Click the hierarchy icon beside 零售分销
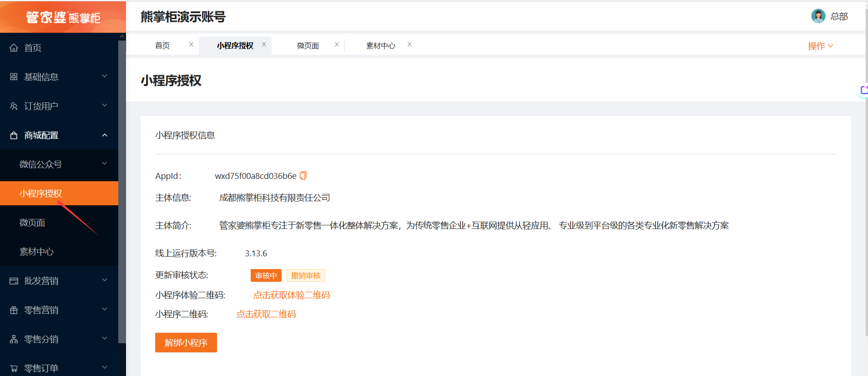Viewport: 868px width, 376px height. point(14,339)
